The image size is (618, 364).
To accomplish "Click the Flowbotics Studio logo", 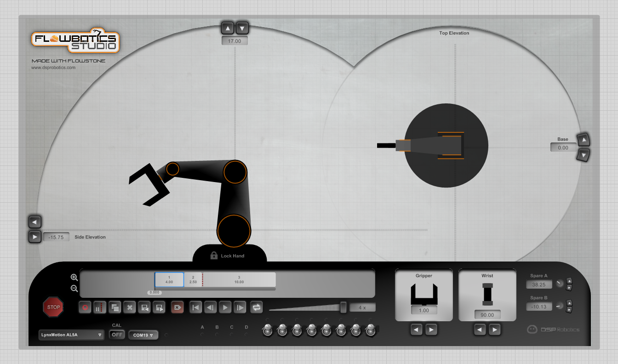I will coord(75,41).
